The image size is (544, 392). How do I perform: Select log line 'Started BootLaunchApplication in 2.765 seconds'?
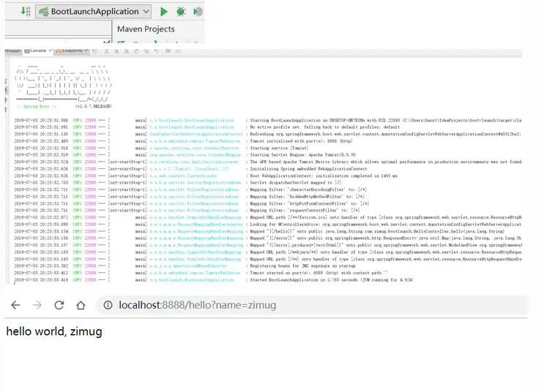click(x=214, y=279)
